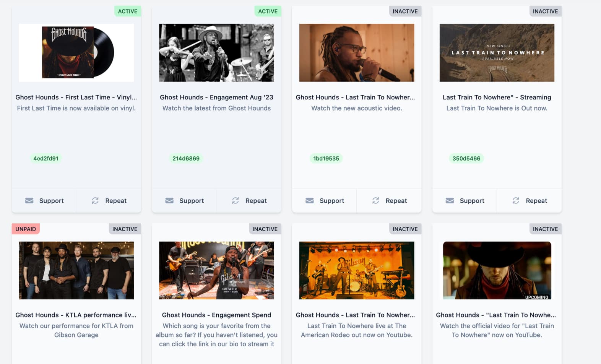This screenshot has height=364, width=601.
Task: Open title Ghost Hounds - First Last Time - Vinyl
Action: 76,97
